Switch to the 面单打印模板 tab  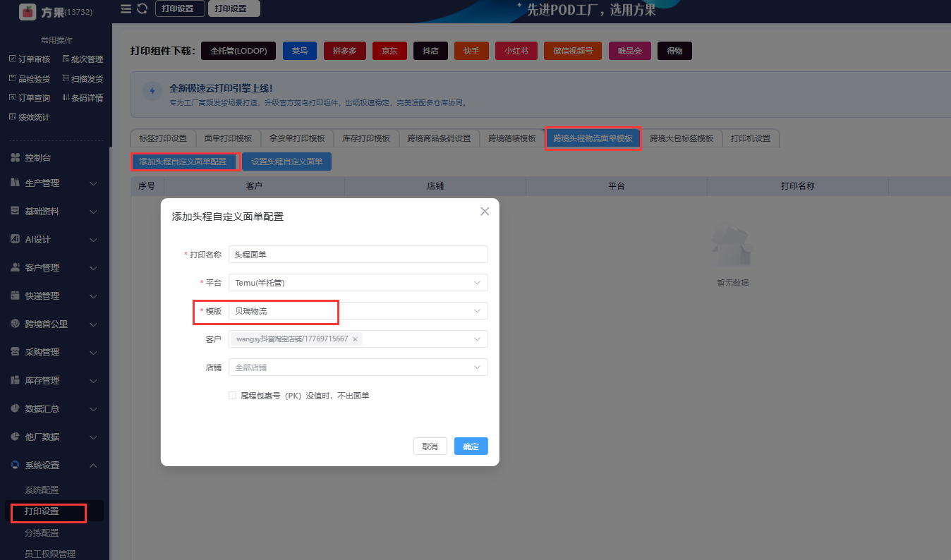pos(228,138)
